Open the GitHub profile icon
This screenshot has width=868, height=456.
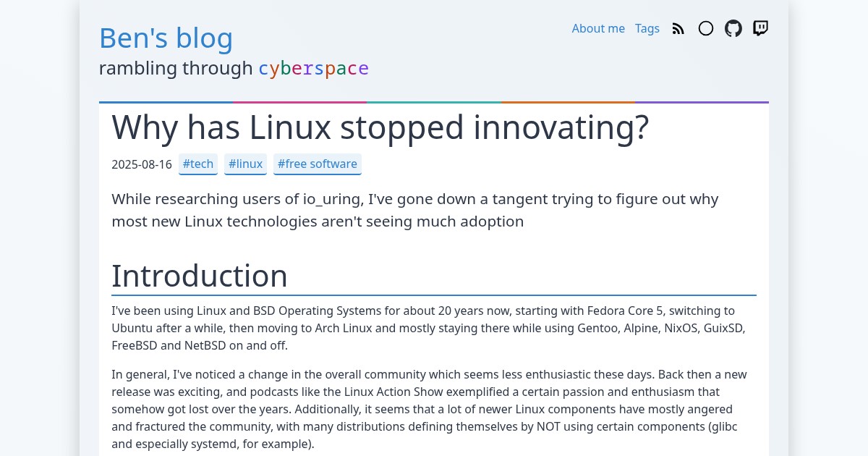tap(733, 28)
